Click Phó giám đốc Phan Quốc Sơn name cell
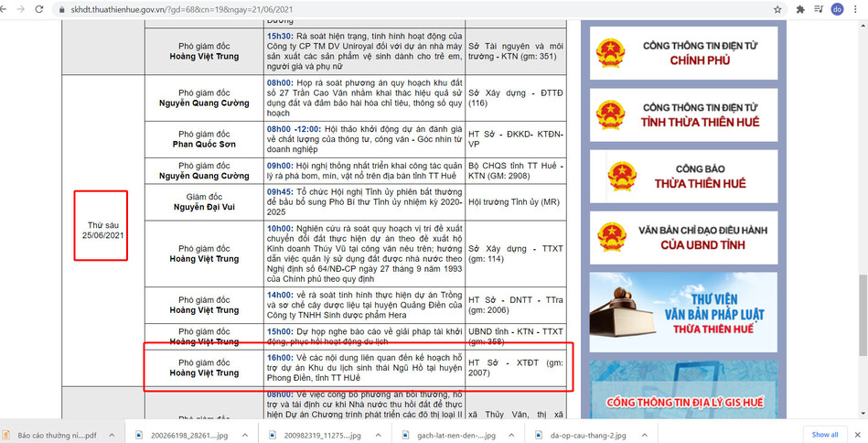 pyautogui.click(x=204, y=139)
